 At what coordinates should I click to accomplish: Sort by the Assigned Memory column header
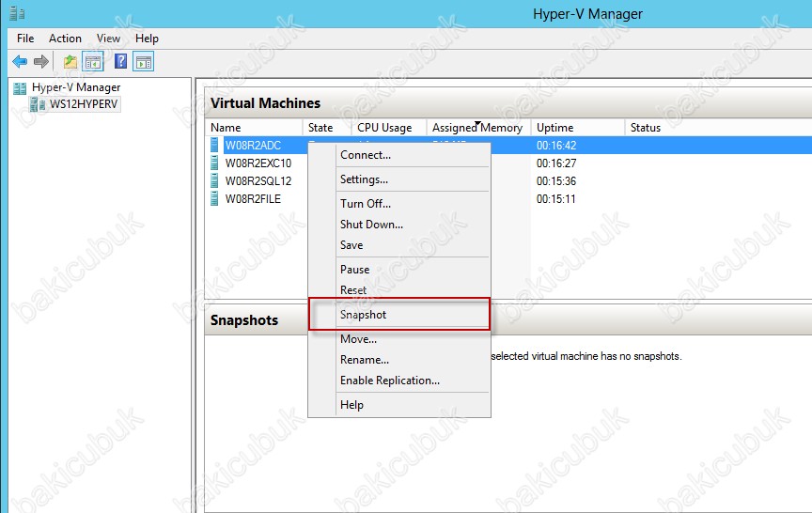pos(479,128)
